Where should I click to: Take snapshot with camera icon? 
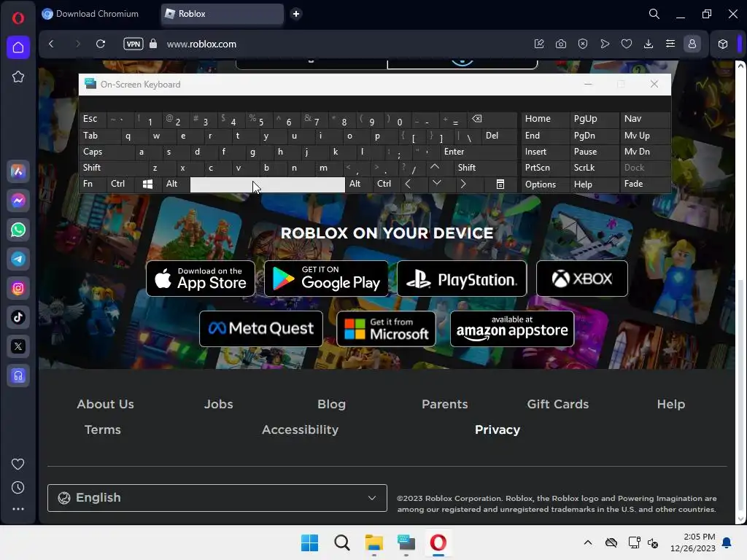coord(561,44)
